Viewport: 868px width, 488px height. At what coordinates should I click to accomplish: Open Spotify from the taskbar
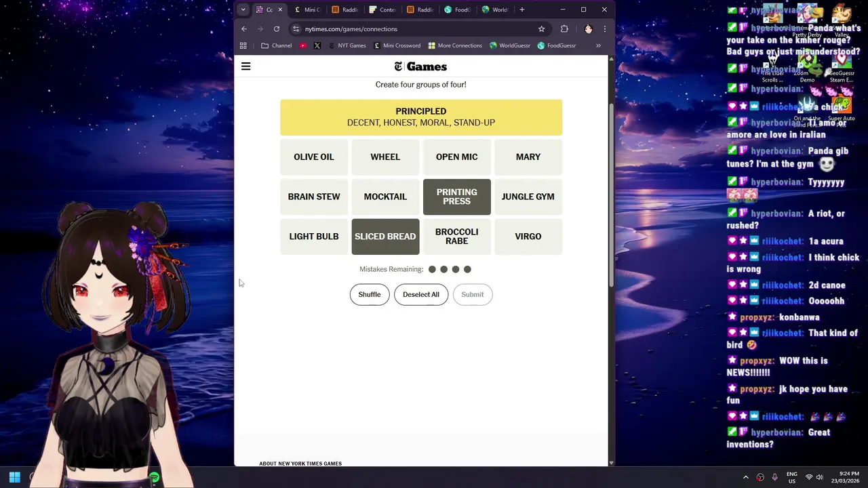coord(155,477)
